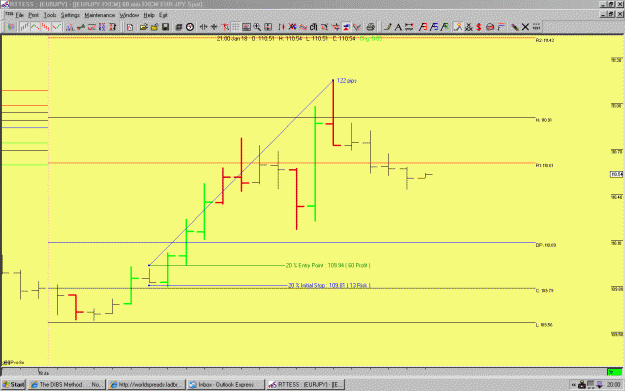Click the yellow padlock folder toolbar icon
The image size is (625, 391).
[154, 27]
